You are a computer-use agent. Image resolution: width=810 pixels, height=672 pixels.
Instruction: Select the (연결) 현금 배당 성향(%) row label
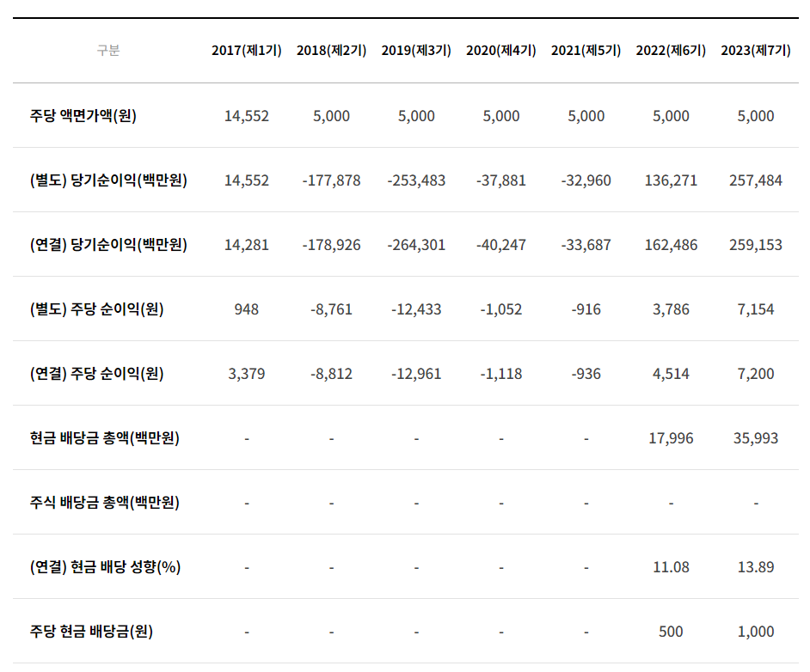[106, 567]
